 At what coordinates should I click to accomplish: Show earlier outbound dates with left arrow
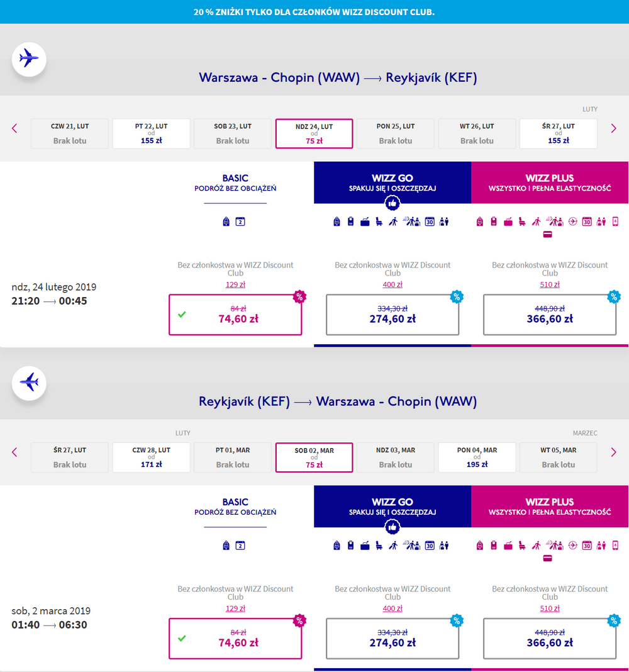[14, 128]
